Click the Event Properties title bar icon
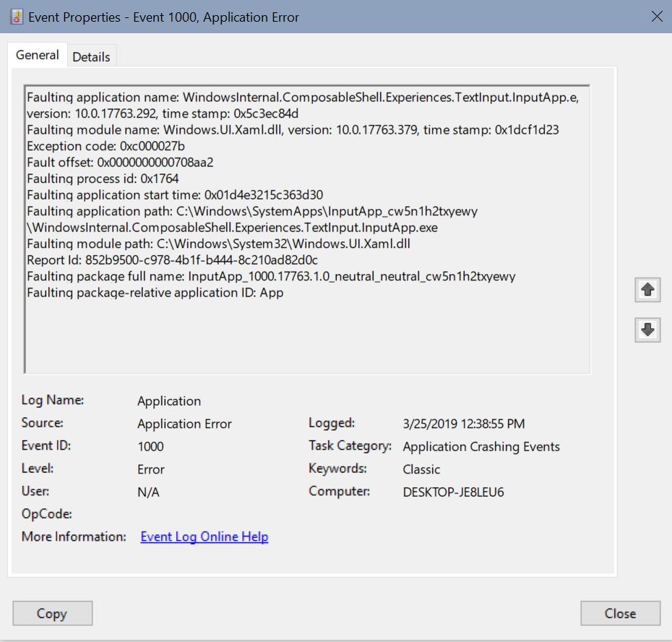This screenshot has width=672, height=642. (17, 17)
